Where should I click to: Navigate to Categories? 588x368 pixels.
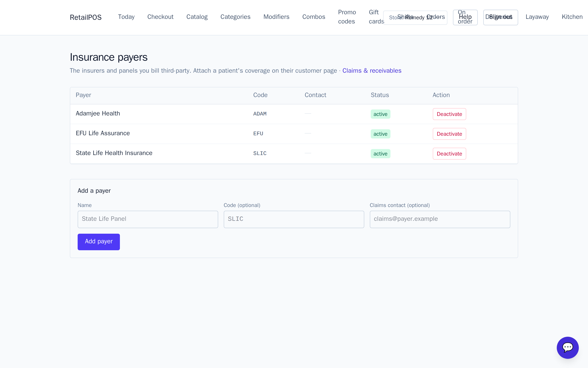tap(235, 17)
